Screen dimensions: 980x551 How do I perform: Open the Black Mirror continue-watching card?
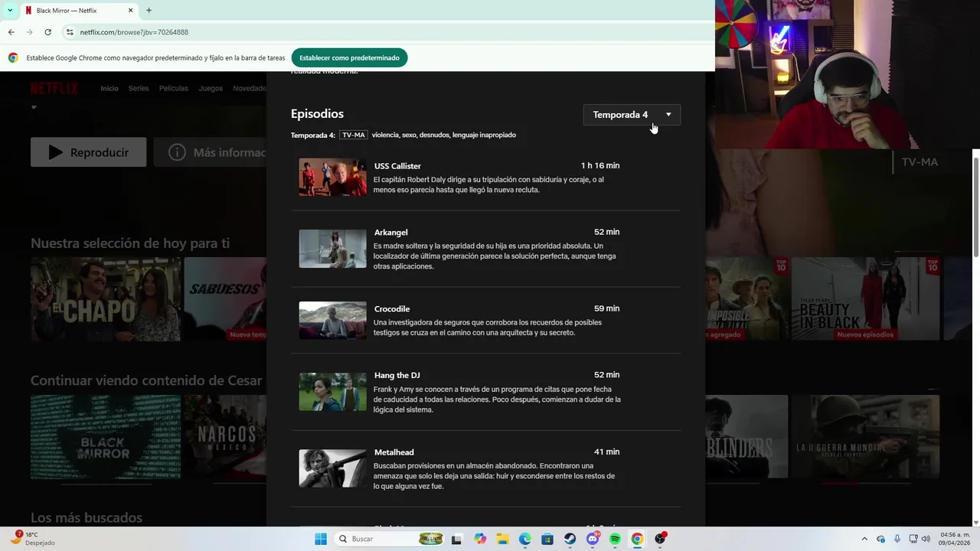point(106,437)
